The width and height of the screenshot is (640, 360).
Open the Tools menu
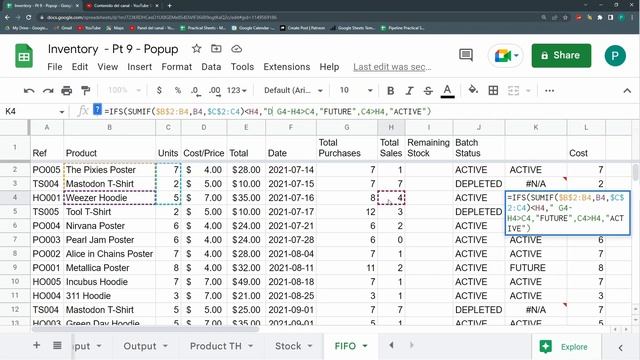point(242,67)
